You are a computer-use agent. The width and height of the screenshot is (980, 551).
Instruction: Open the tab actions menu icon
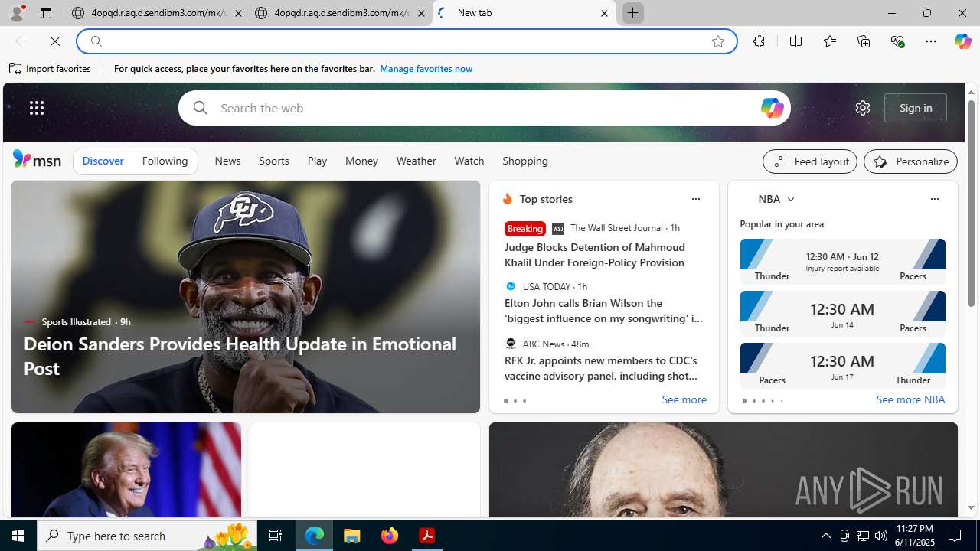[x=46, y=13]
